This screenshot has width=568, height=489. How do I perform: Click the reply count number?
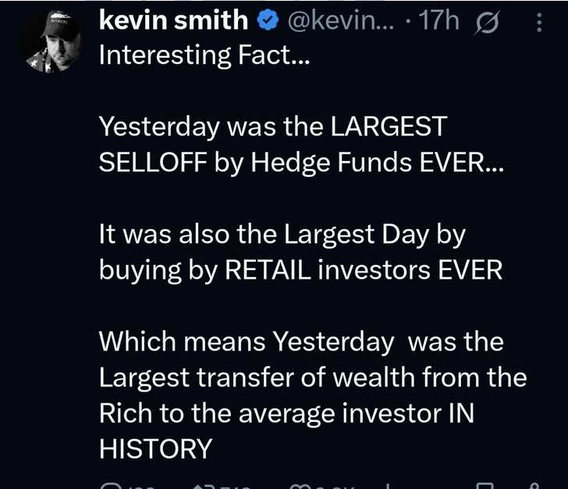[x=142, y=486]
